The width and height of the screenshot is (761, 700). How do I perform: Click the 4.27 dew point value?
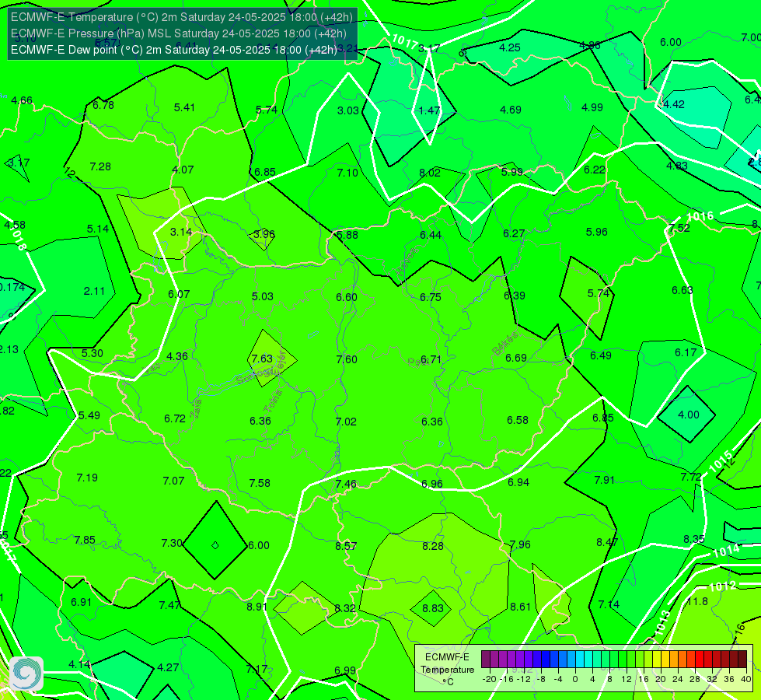168,668
